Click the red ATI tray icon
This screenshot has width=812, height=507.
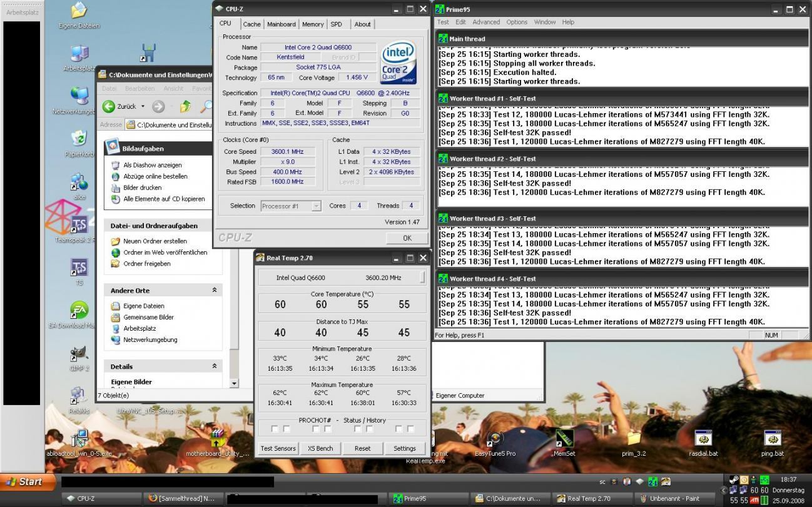pos(754,500)
